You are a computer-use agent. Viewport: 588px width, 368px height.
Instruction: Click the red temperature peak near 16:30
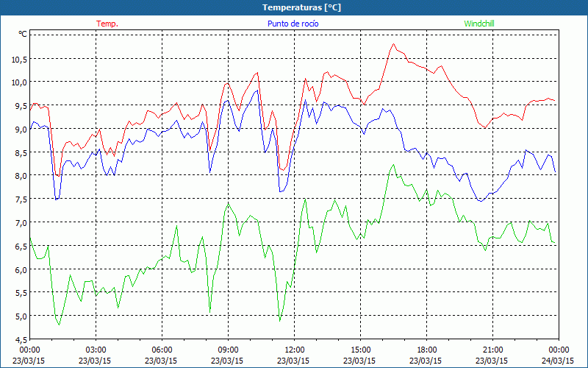[x=393, y=44]
